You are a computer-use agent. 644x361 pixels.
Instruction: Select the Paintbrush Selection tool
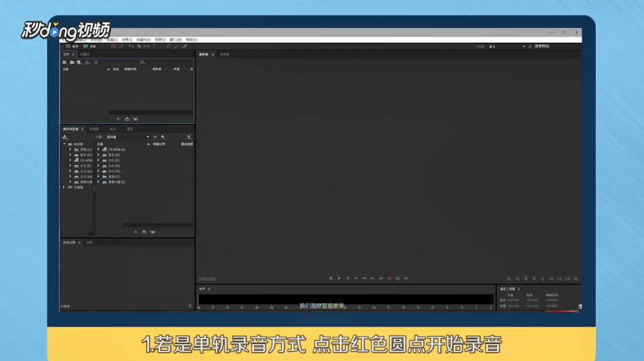(177, 46)
